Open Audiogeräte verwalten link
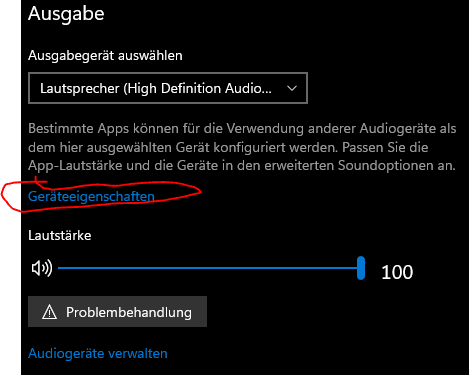This screenshot has width=469, height=375. [x=98, y=353]
